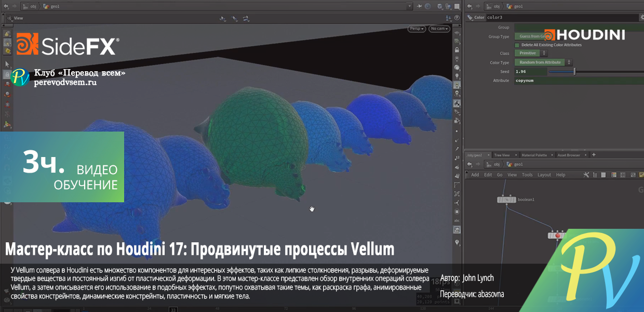Viewport: 644px width, 312px height.
Task: Click the Select arrow tool in viewport toolbar
Action: coord(7,63)
